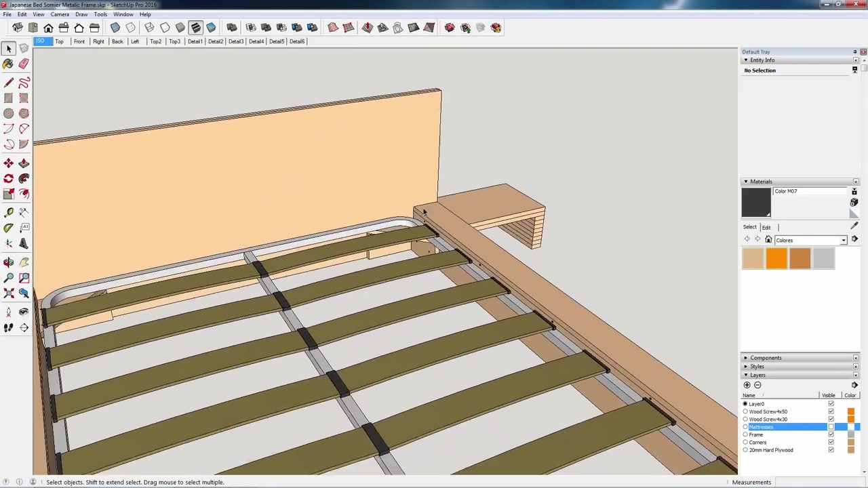Open the Colores materials library dropdown
The width and height of the screenshot is (868, 488).
coord(844,241)
